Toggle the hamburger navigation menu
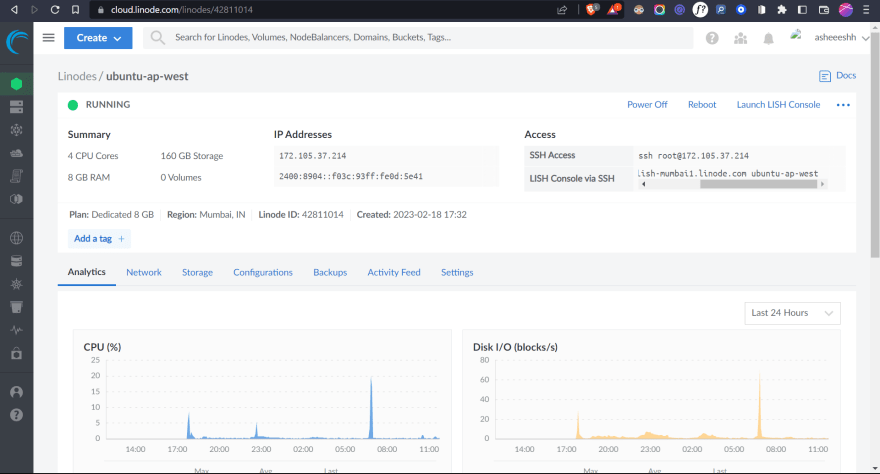 (x=49, y=38)
